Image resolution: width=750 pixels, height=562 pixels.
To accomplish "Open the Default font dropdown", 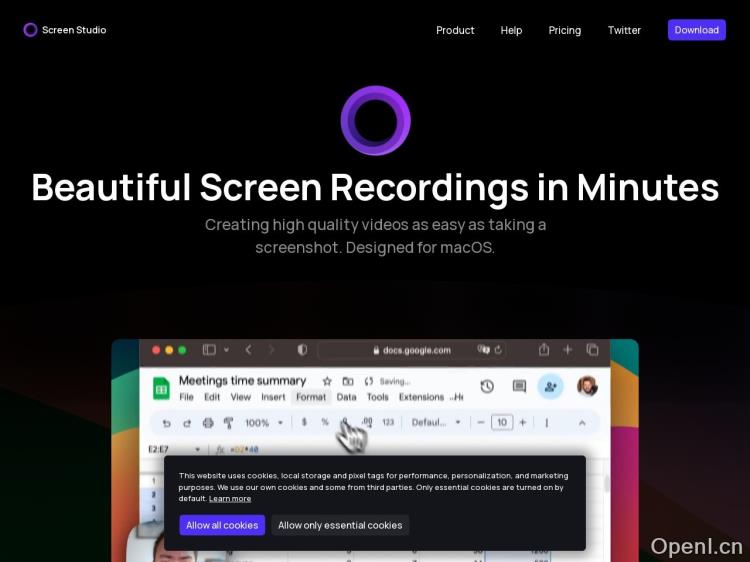I will click(x=436, y=422).
